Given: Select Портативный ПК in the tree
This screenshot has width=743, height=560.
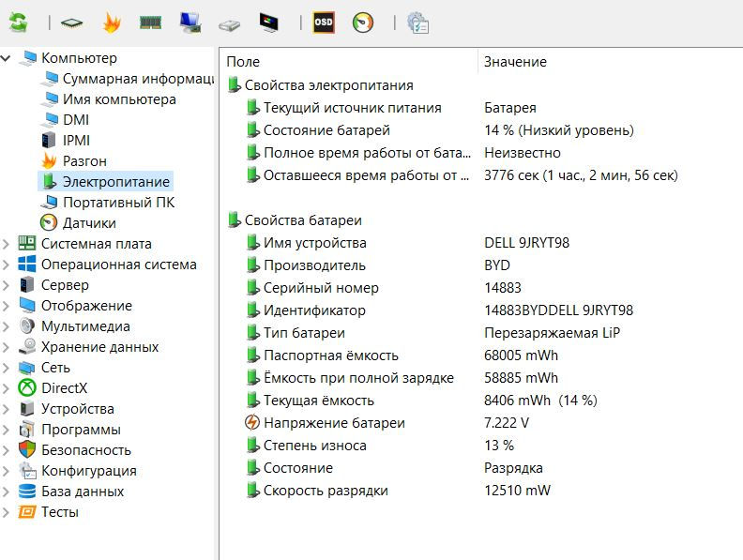Looking at the screenshot, I should click(x=117, y=203).
